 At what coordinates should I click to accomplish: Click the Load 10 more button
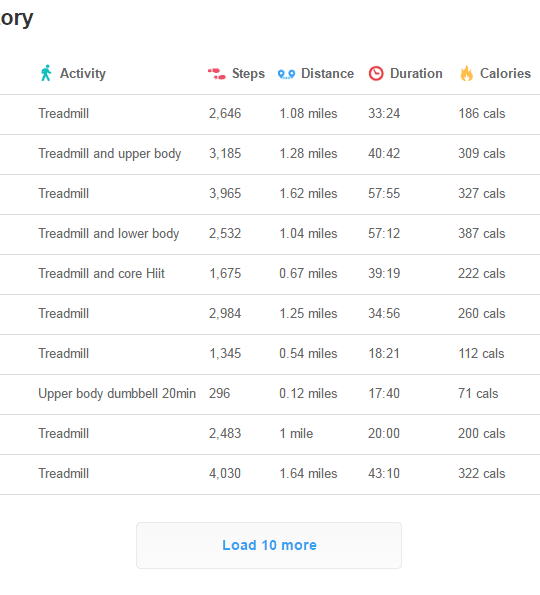[269, 545]
